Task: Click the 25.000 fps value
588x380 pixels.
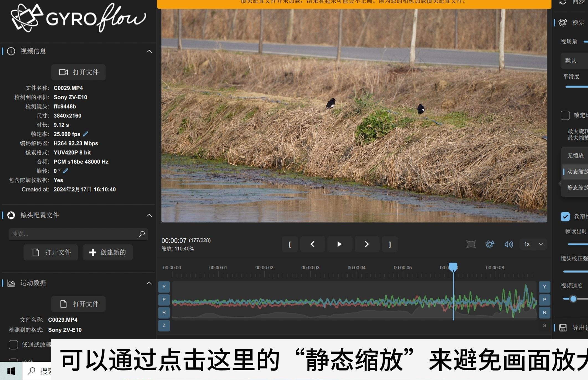Action: click(x=67, y=134)
